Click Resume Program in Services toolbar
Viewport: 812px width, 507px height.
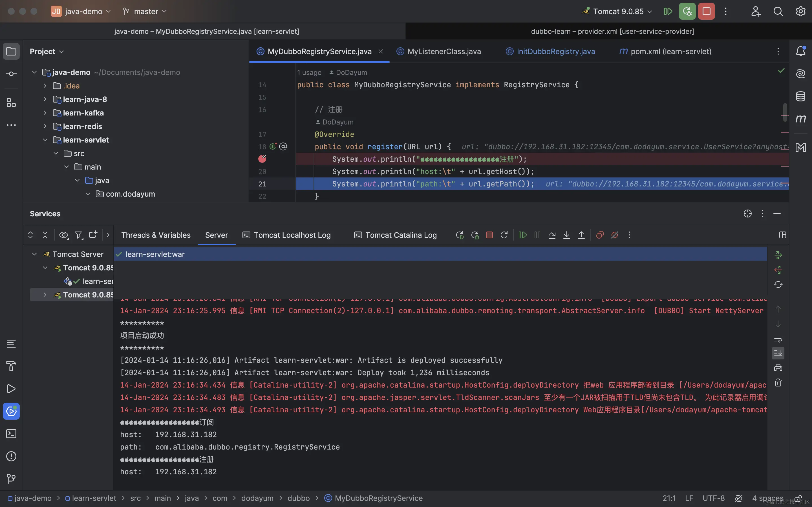[x=522, y=235]
